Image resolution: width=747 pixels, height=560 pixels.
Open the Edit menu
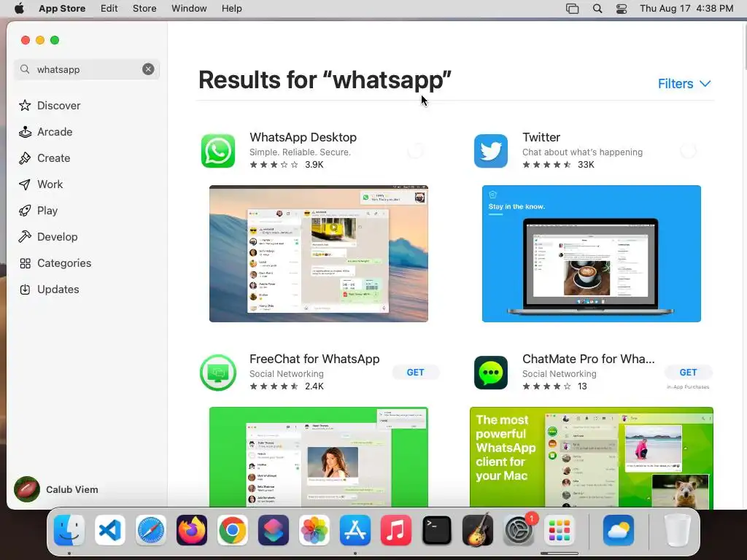[109, 9]
